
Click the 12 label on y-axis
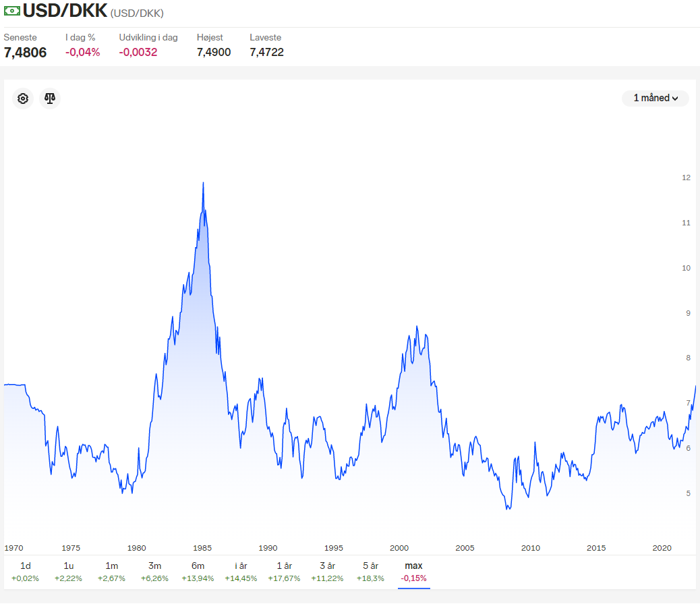tap(686, 177)
